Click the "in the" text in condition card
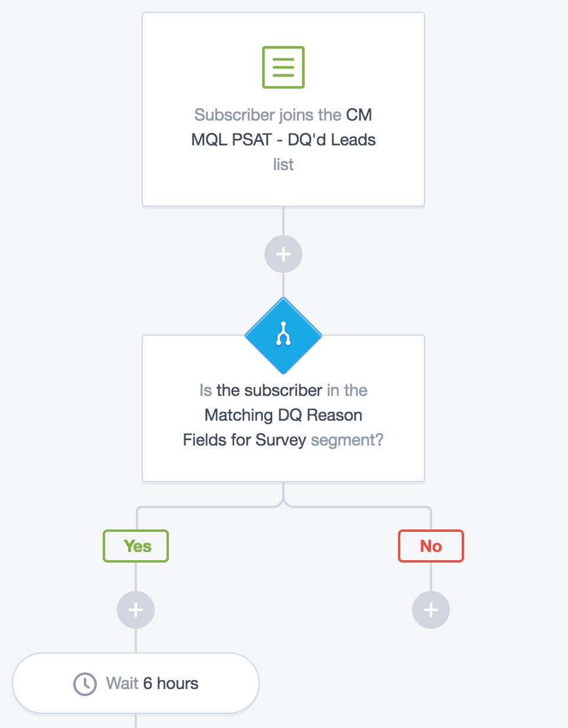The height and width of the screenshot is (728, 568). click(x=347, y=390)
